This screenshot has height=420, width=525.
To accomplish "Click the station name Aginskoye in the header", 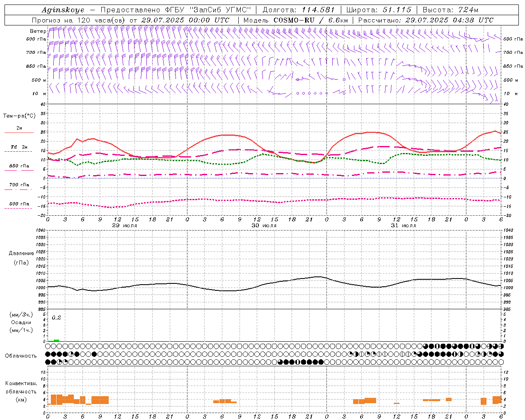I will (x=63, y=10).
